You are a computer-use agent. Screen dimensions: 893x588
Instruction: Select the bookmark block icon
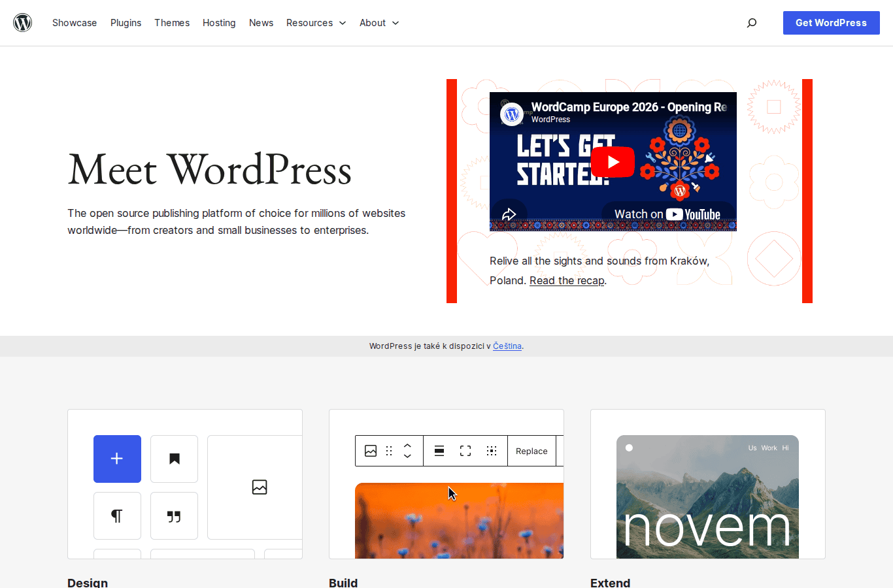[x=174, y=459]
